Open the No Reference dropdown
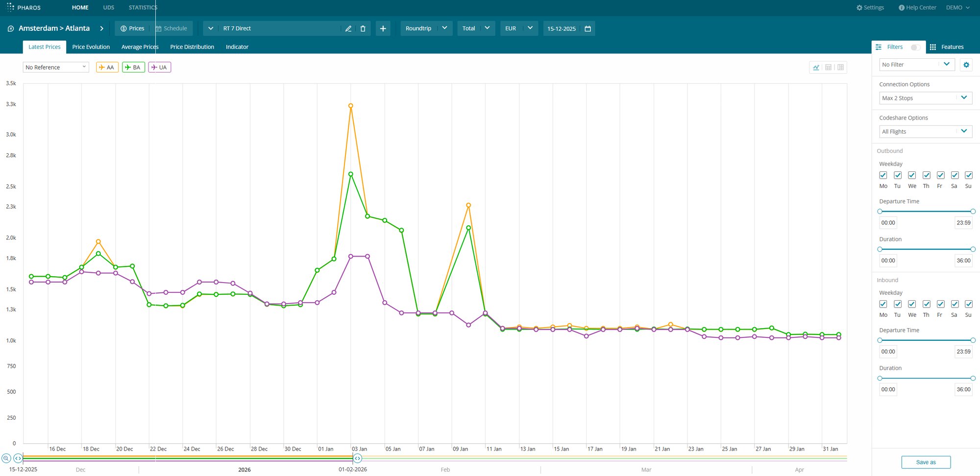This screenshot has width=980, height=476. coord(55,68)
